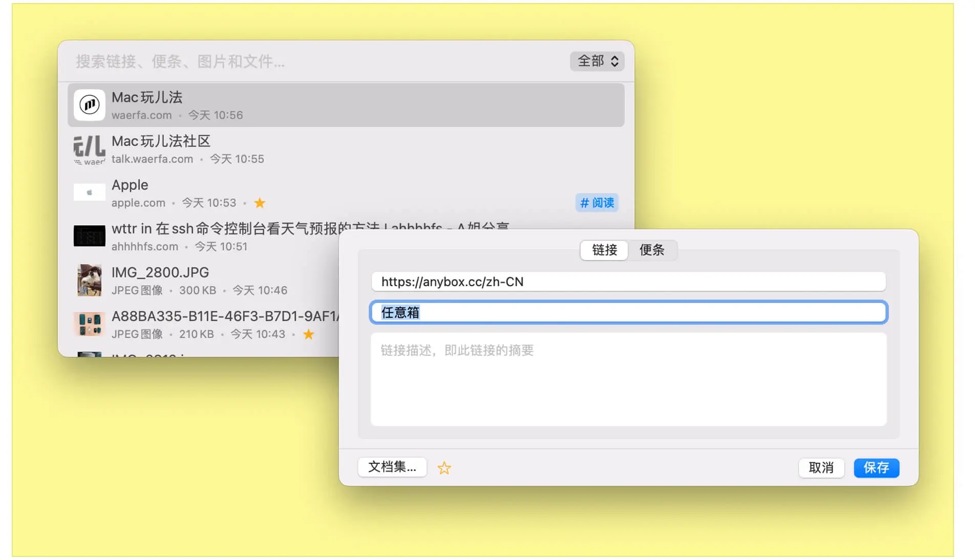Select the wttr in 在 ssh row title

tap(310, 228)
